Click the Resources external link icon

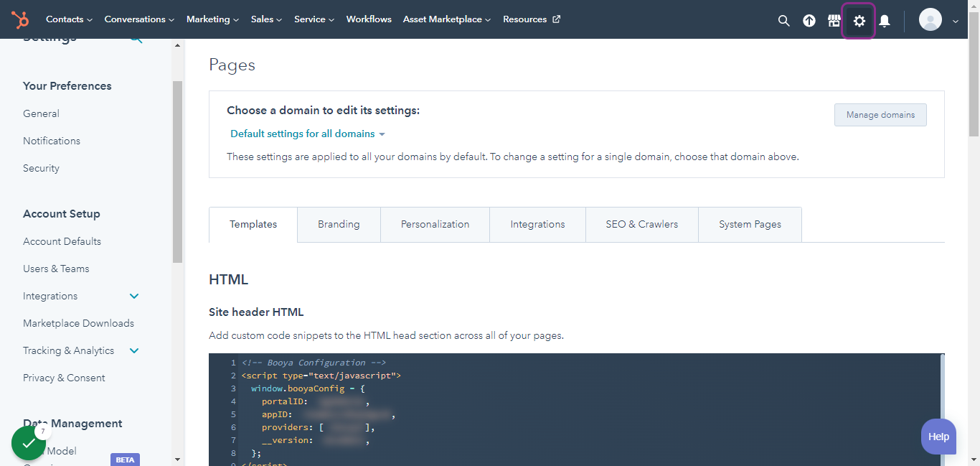pos(556,19)
